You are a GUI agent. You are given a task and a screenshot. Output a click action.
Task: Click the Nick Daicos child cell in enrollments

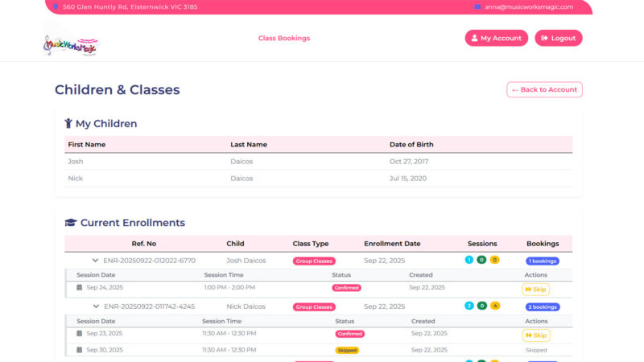click(246, 306)
